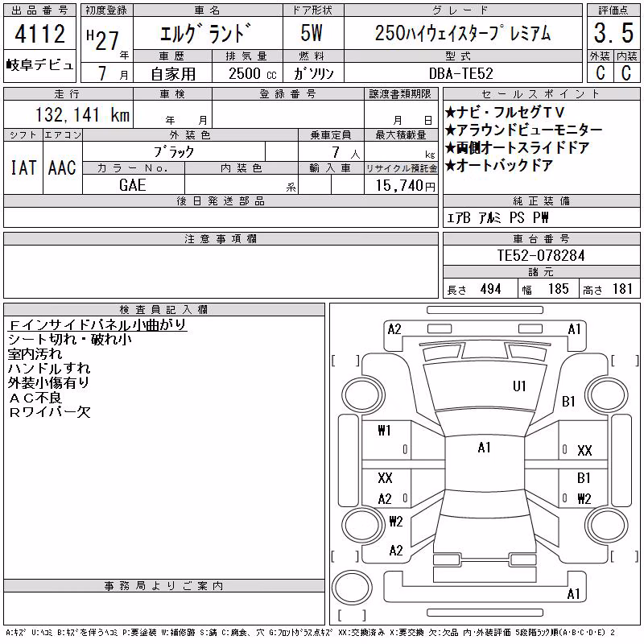Click inspector note ハンドルすれ

click(49, 369)
